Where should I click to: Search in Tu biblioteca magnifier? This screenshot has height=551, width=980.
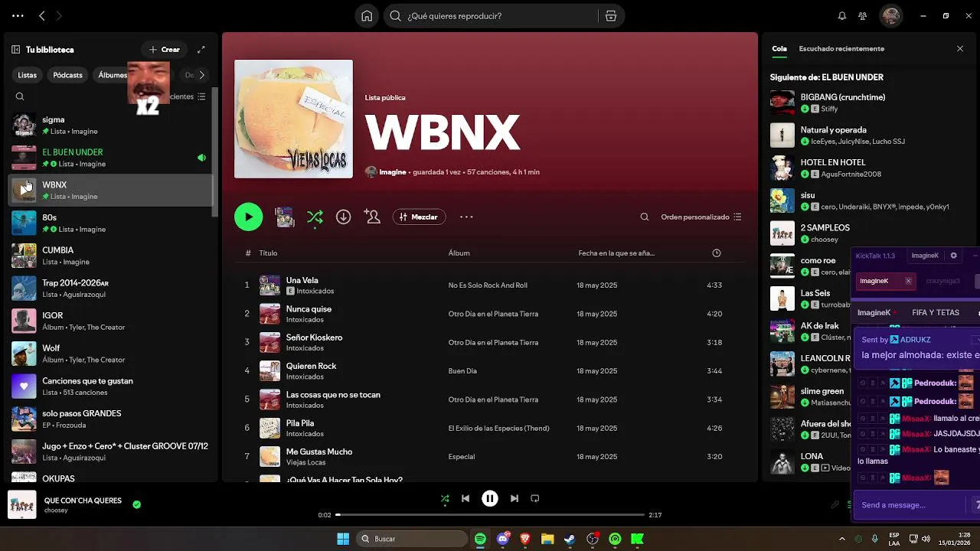click(20, 96)
